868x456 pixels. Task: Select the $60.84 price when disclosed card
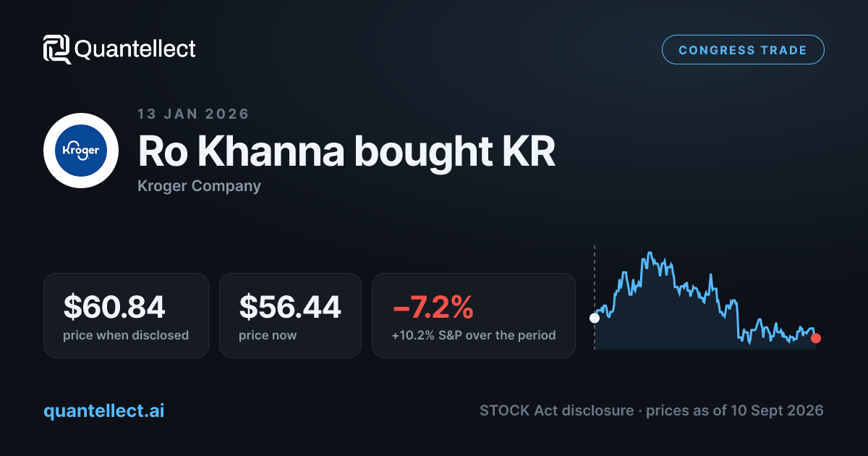click(126, 316)
